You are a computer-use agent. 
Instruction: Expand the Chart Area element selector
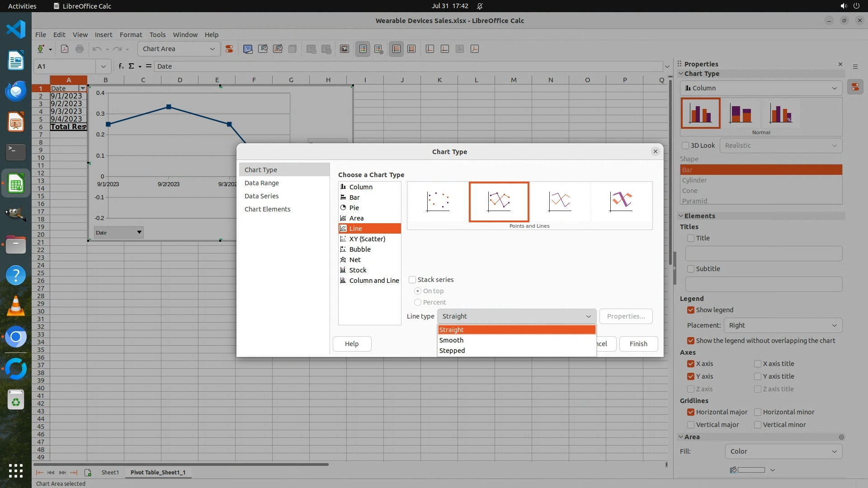point(212,49)
